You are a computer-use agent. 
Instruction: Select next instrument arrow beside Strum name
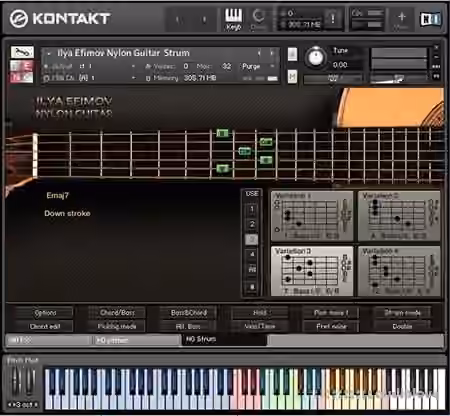(x=272, y=53)
